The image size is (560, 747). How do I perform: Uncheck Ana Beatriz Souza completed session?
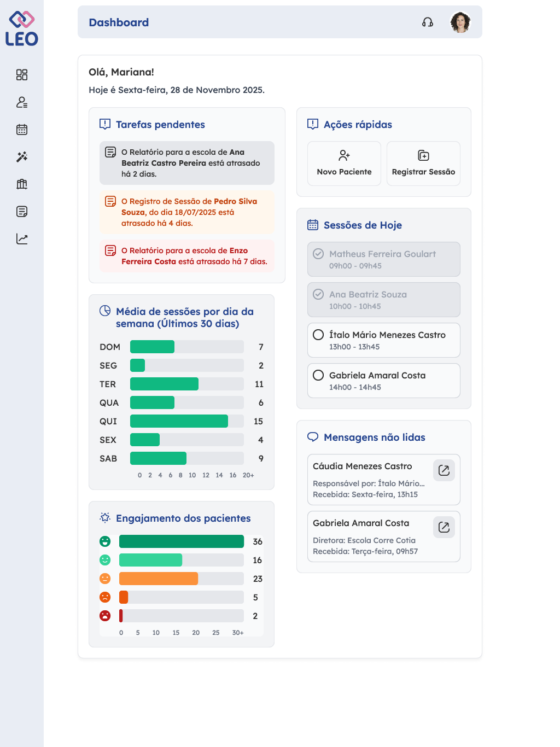point(318,294)
